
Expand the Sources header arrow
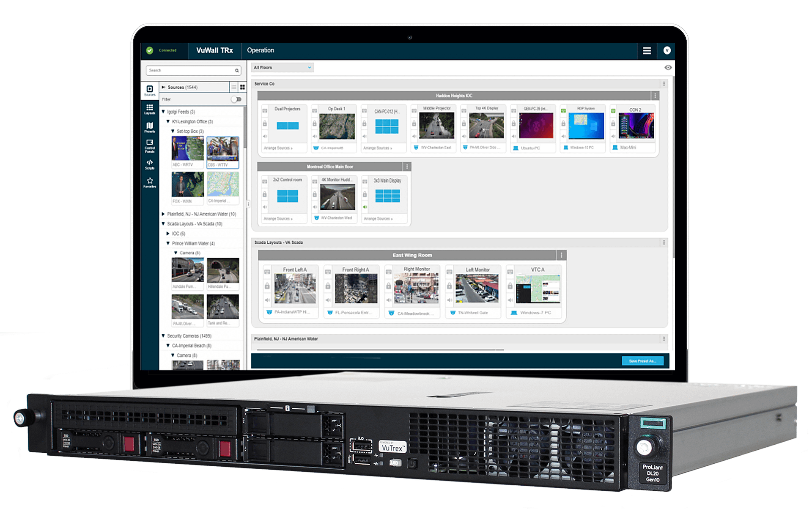163,87
